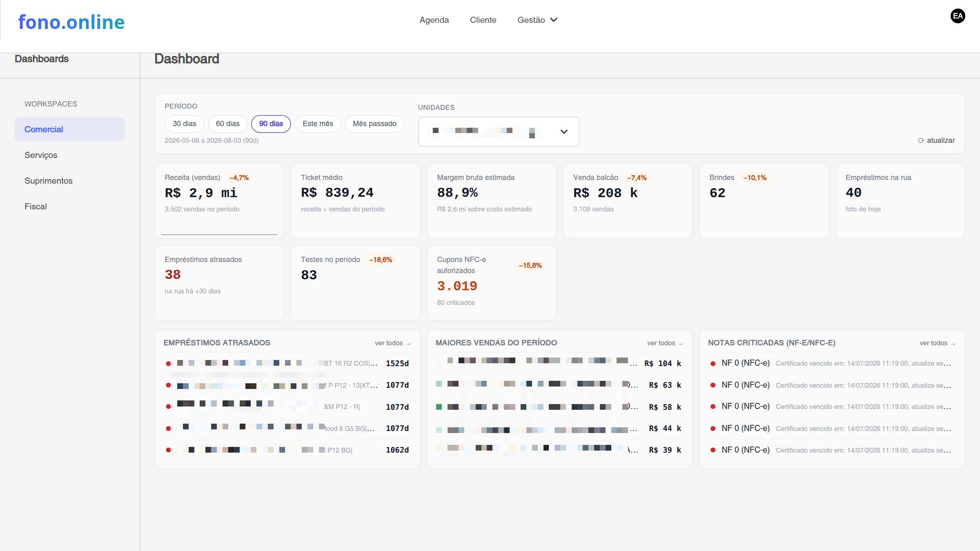Open the Margem bruta estimada card
The height and width of the screenshot is (551, 980).
(492, 201)
